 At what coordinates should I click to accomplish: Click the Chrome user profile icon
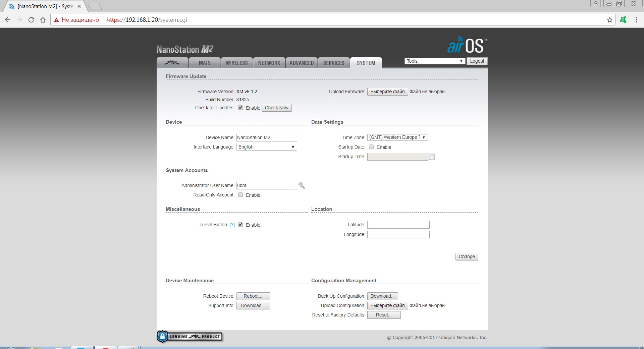coord(596,4)
